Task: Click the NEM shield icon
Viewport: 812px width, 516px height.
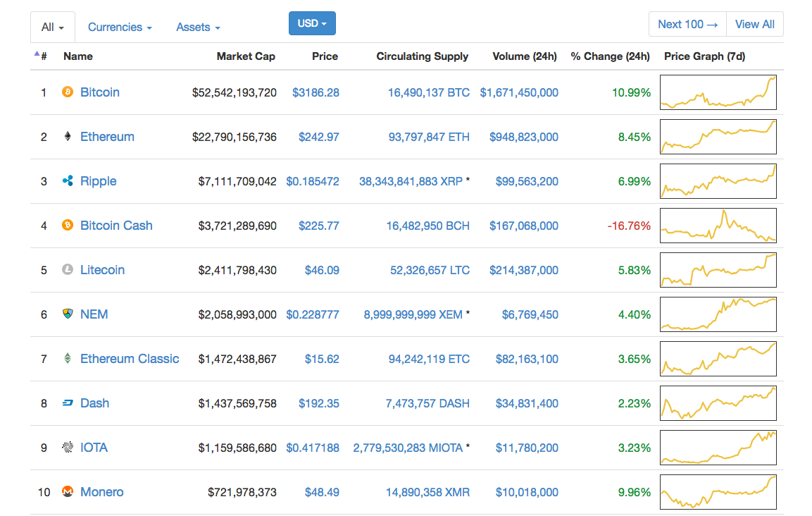Action: click(68, 314)
